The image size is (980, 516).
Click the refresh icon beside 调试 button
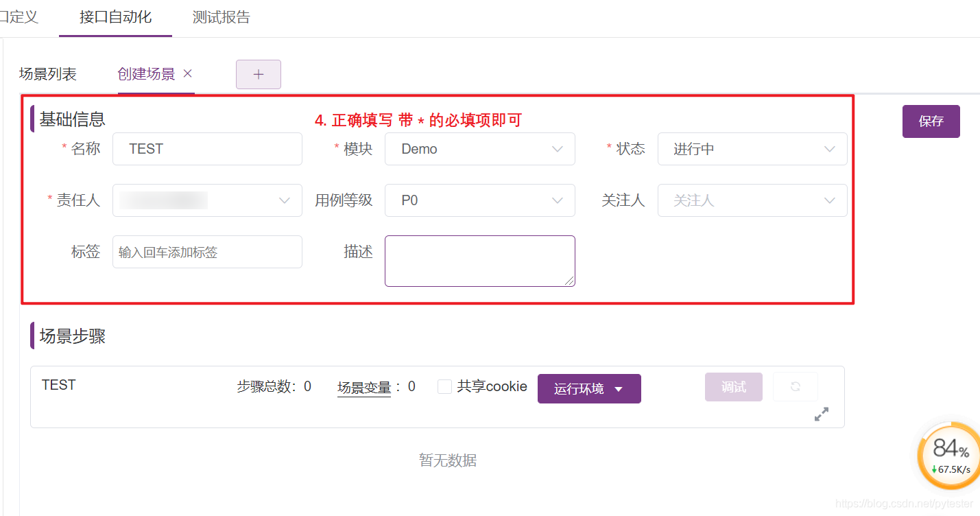(x=795, y=387)
